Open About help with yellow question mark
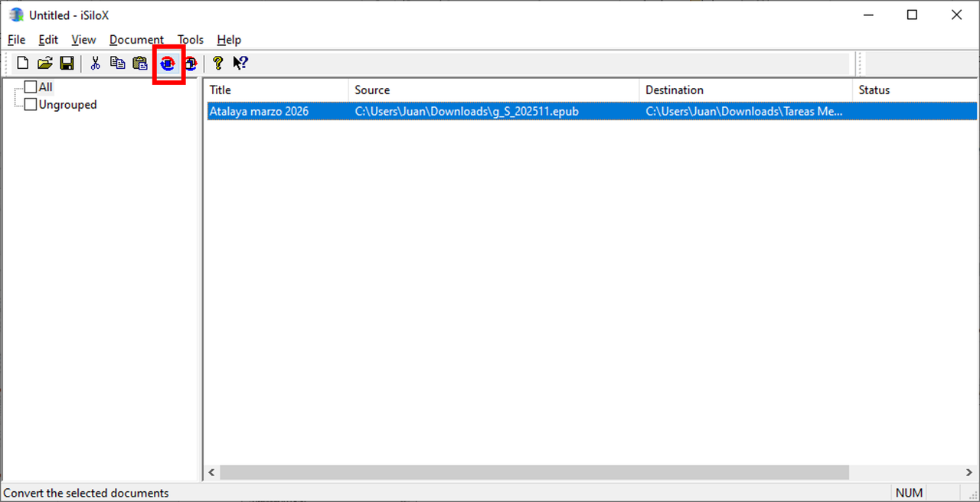The image size is (980, 502). [218, 64]
